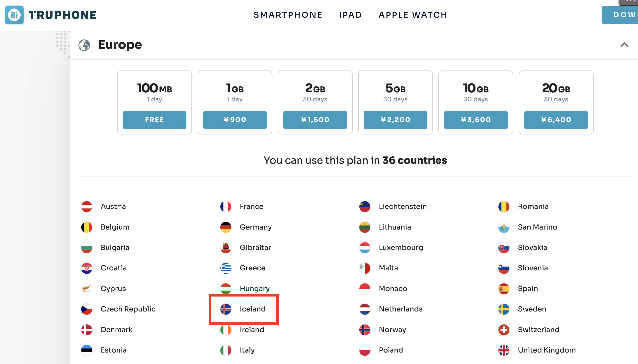Click the Europe globe icon
Viewport: 638px width, 364px height.
point(84,45)
